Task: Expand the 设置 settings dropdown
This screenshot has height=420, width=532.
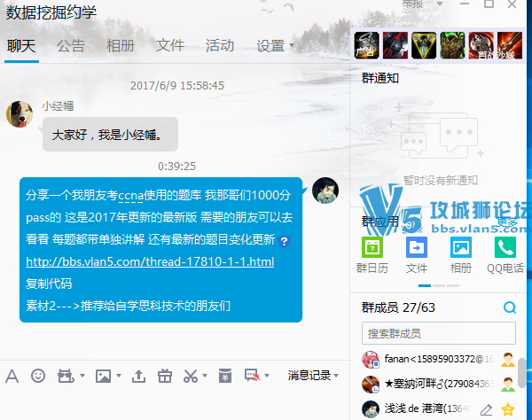Action: coord(275,45)
